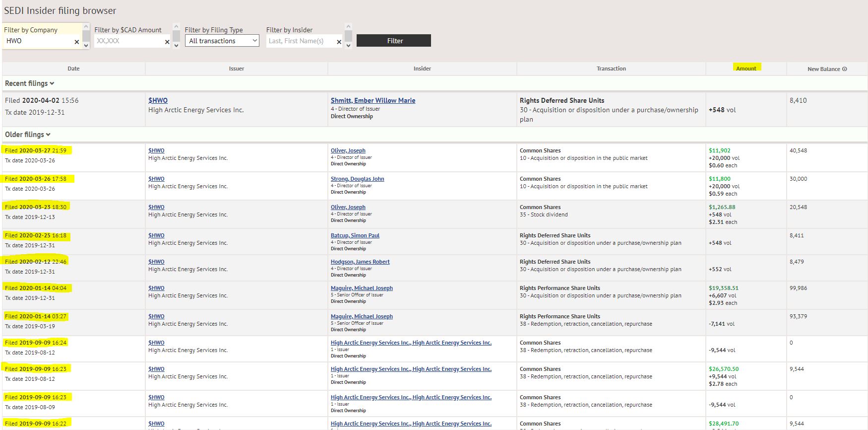Click the New Balance info icon
Viewport: 868px width, 430px height.
point(845,69)
